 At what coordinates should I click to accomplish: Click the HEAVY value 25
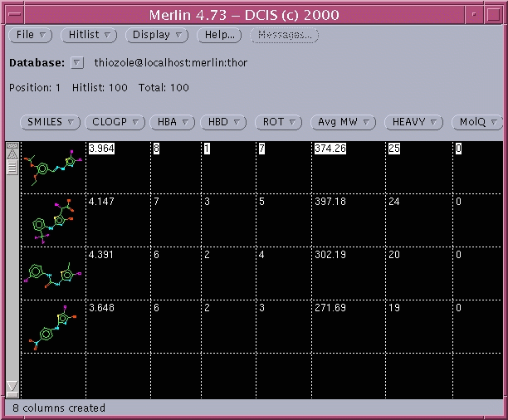click(x=394, y=149)
